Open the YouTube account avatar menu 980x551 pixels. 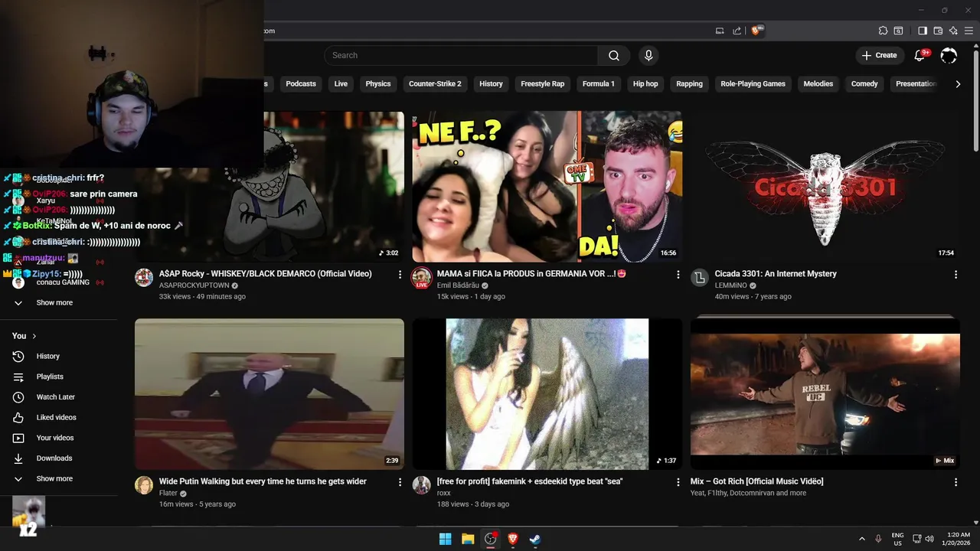coord(949,55)
